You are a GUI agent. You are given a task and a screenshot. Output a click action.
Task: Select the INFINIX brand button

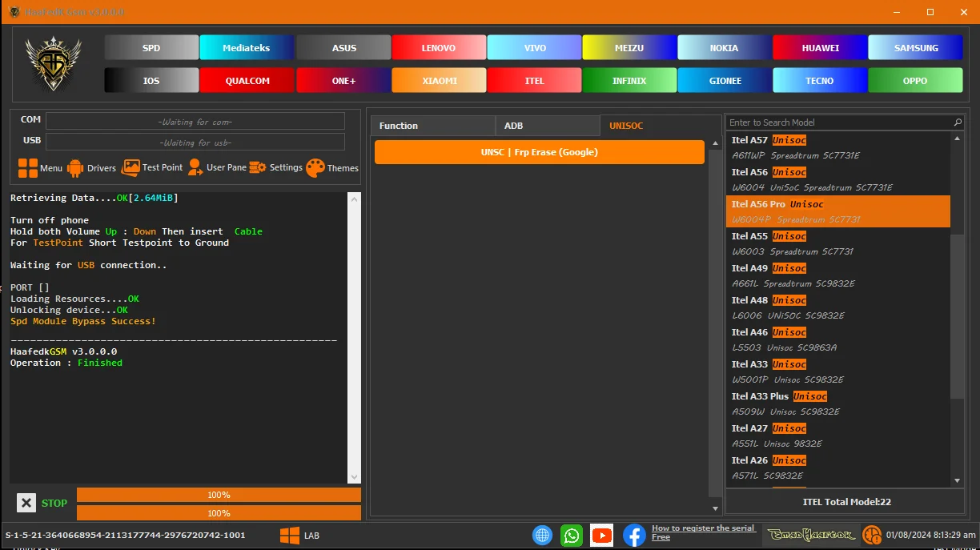point(629,81)
